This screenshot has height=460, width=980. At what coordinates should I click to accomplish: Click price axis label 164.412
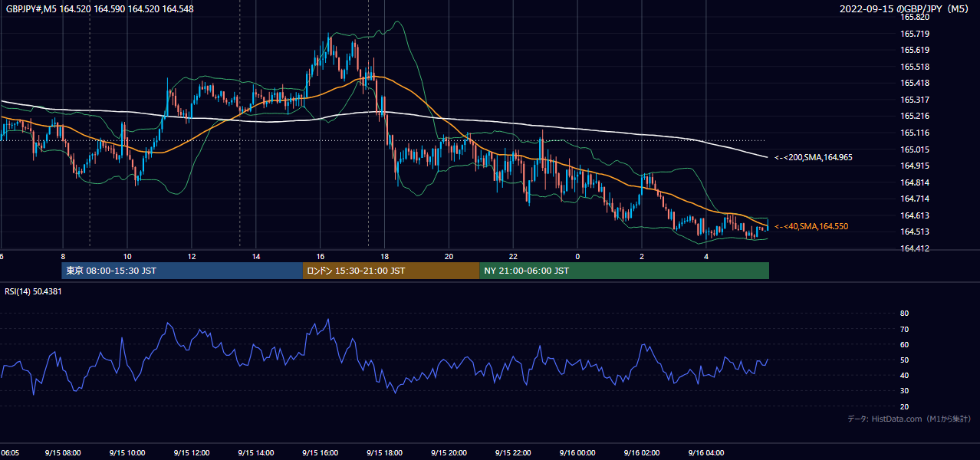[915, 248]
